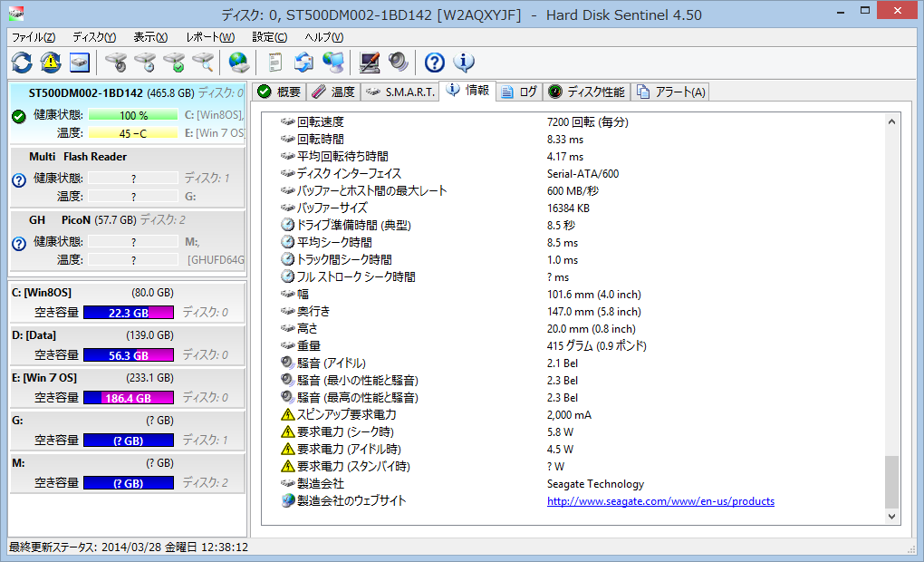
Task: Select the Multi Flash Reader disk entry
Action: [x=128, y=177]
